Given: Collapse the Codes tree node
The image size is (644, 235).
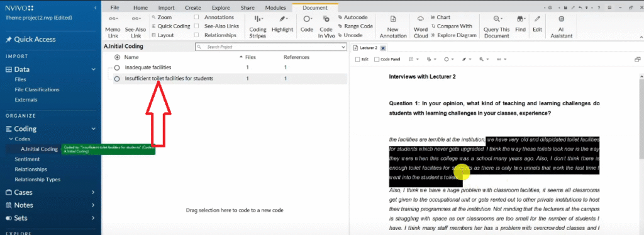Looking at the screenshot, I should pyautogui.click(x=11, y=139).
